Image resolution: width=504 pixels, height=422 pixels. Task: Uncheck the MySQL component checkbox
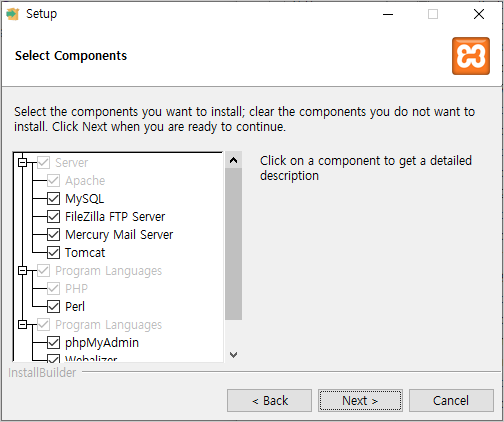point(53,198)
